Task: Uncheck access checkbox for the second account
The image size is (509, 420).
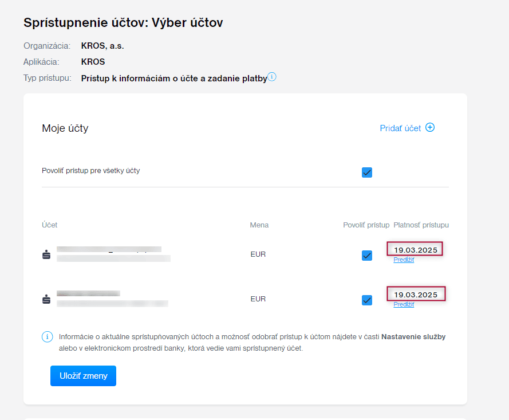Action: click(367, 300)
